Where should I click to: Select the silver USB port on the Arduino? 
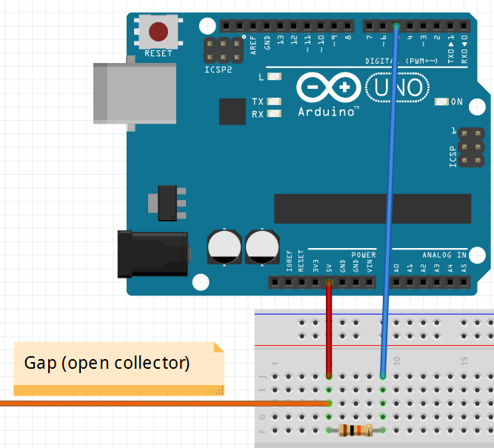135,93
